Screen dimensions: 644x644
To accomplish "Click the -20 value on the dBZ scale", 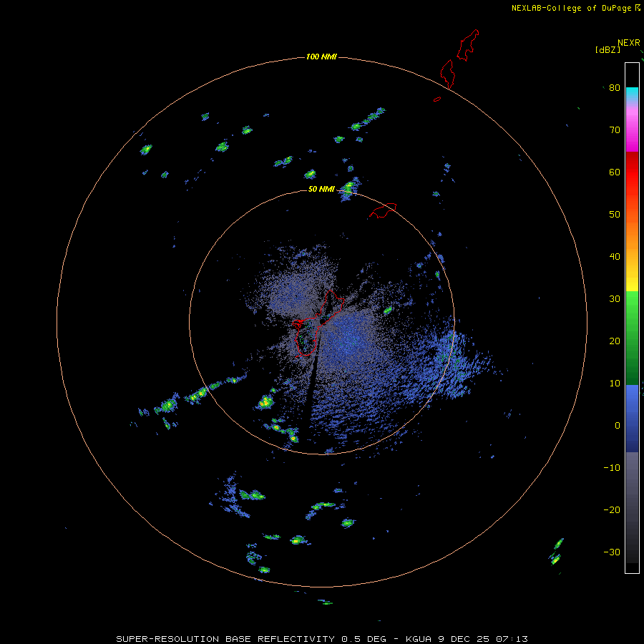I will pyautogui.click(x=612, y=510).
